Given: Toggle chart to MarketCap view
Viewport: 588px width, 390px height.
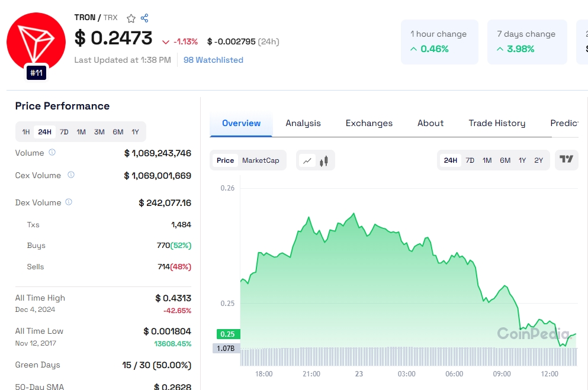Looking at the screenshot, I should (261, 160).
